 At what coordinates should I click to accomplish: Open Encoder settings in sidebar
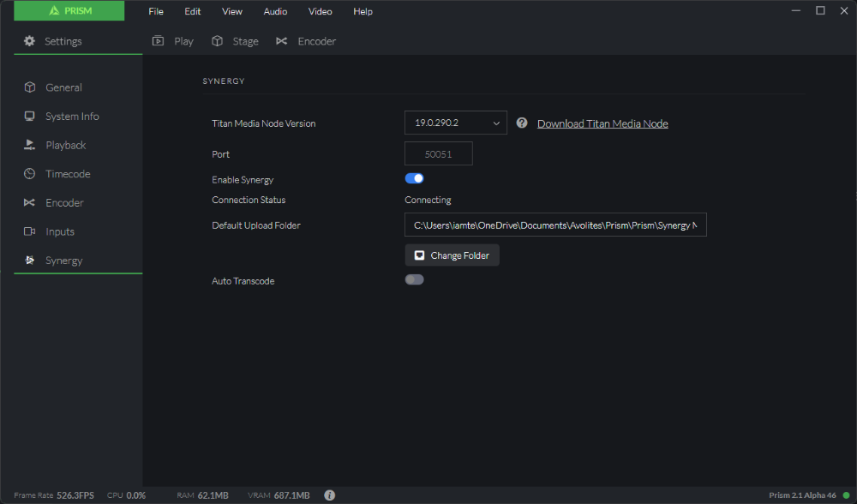pyautogui.click(x=78, y=203)
